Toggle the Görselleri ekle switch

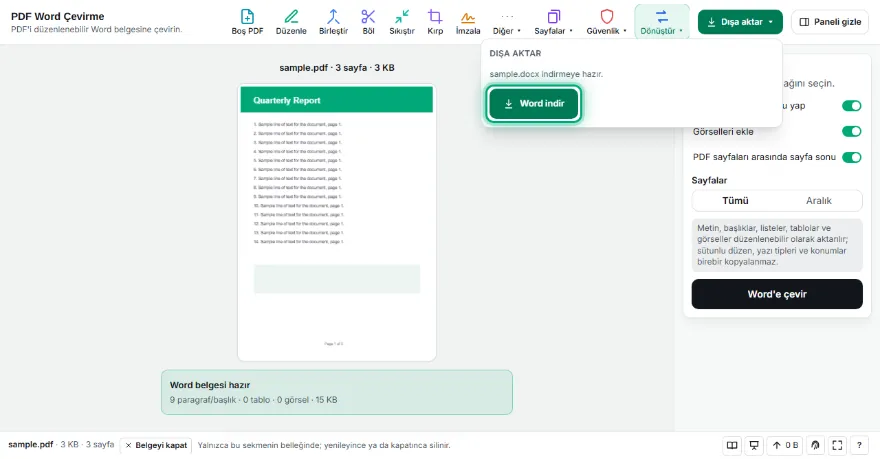[x=851, y=131]
